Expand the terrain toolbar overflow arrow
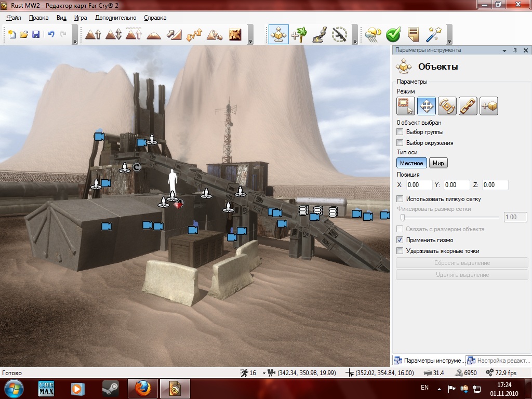 click(x=251, y=42)
